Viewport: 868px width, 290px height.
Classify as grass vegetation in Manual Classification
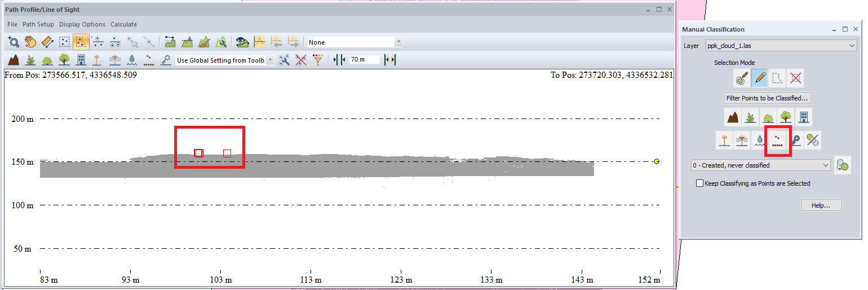pyautogui.click(x=751, y=117)
